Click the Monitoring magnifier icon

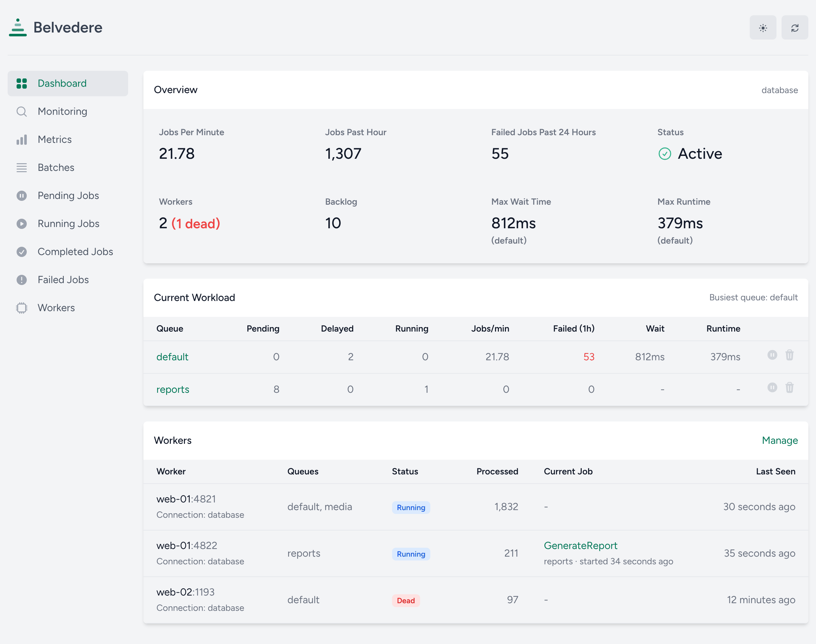pyautogui.click(x=21, y=112)
